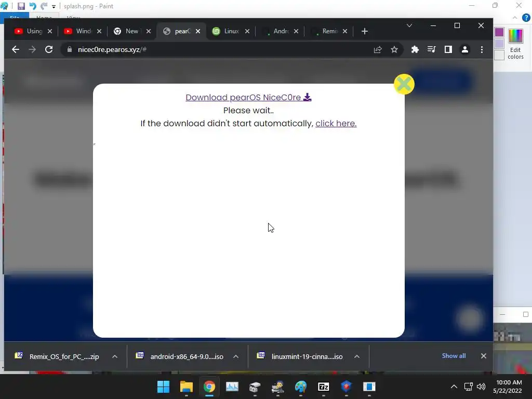Image resolution: width=532 pixels, height=399 pixels.
Task: Select purple color swatch in Paint
Action: click(499, 32)
